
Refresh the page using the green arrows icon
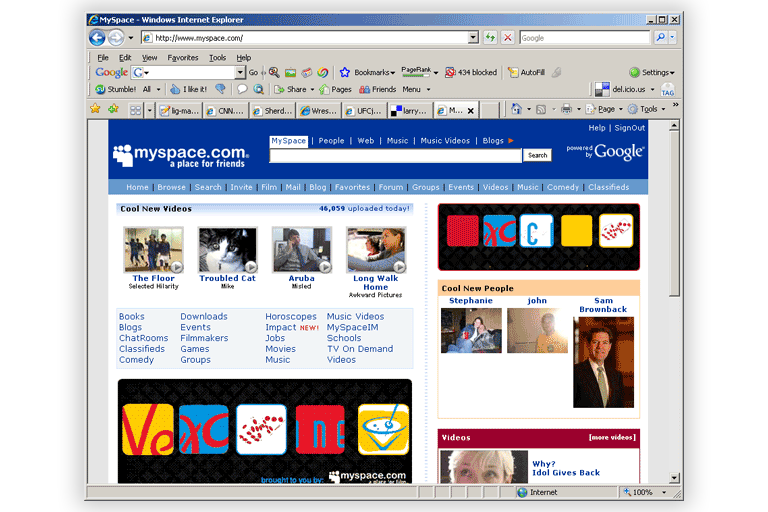490,38
